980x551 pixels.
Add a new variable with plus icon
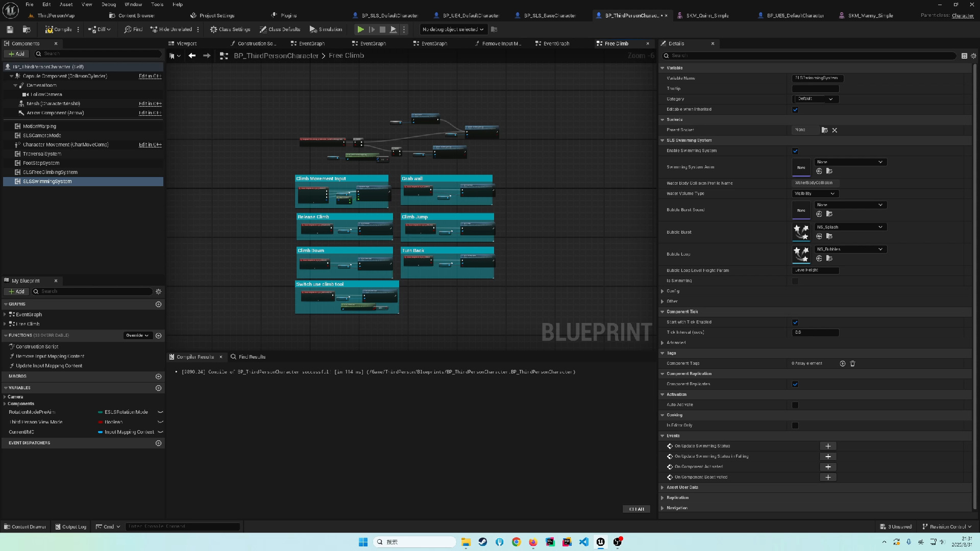[x=158, y=388]
